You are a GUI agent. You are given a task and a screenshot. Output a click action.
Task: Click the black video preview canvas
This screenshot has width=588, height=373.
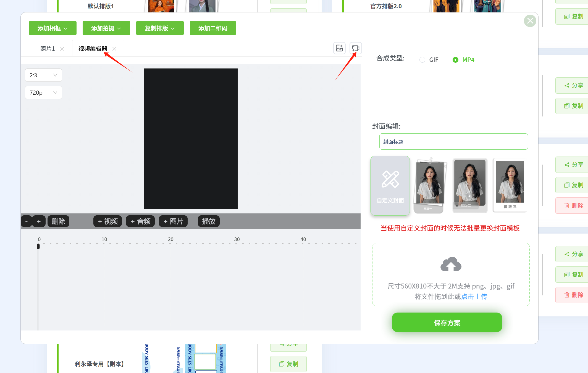pyautogui.click(x=191, y=139)
